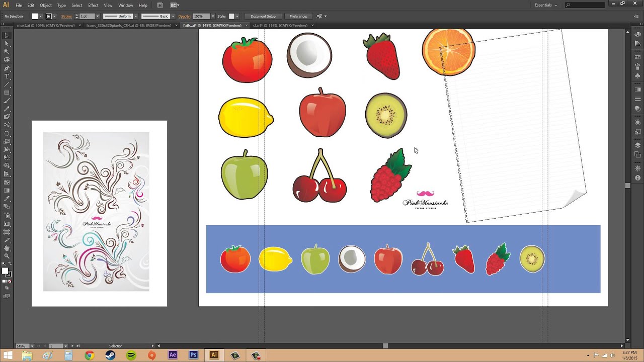
Task: Open Preferences from the control bar
Action: pos(299,16)
